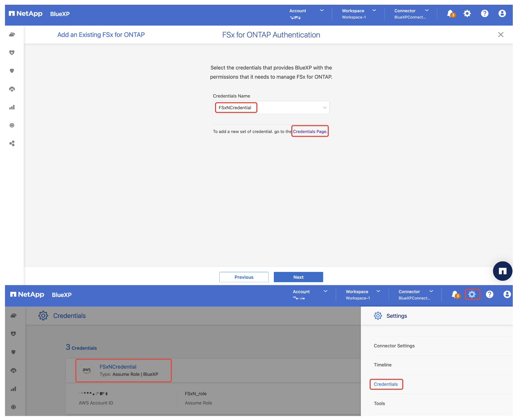Open the cloud Storage icon in the Credentials page sidebar
This screenshot has height=420, width=520.
coord(13,316)
